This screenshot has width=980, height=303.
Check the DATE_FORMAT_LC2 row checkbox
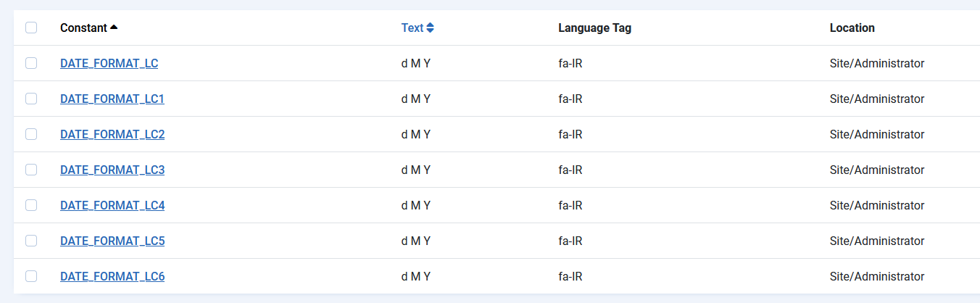31,134
